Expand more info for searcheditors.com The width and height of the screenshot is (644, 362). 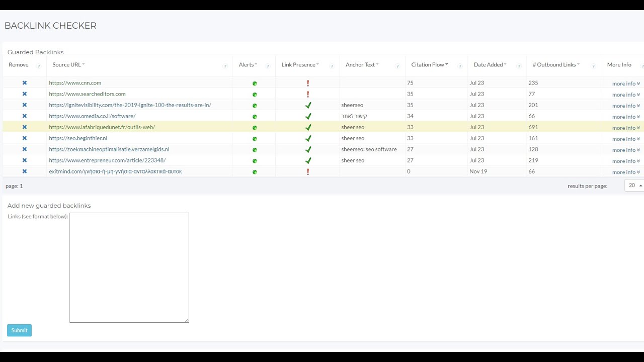(x=626, y=95)
